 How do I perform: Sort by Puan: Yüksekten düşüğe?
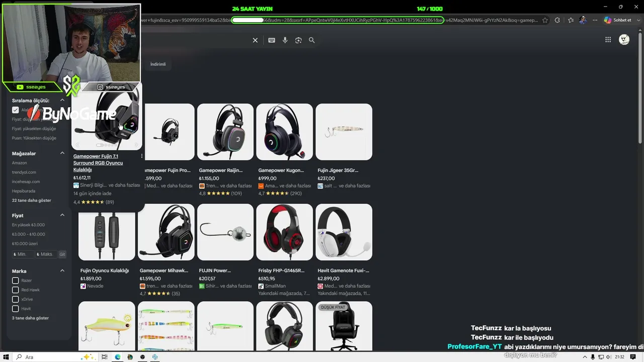click(34, 138)
